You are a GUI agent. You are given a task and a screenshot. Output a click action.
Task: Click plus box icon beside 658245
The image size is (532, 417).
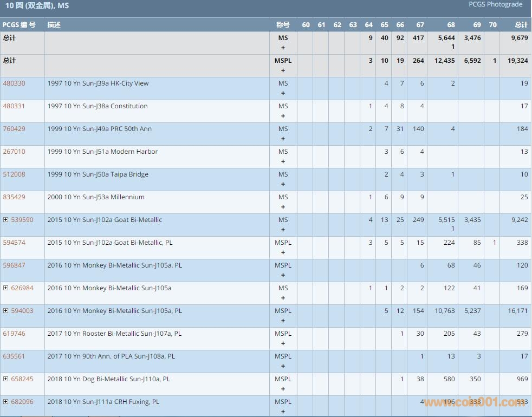(6, 379)
